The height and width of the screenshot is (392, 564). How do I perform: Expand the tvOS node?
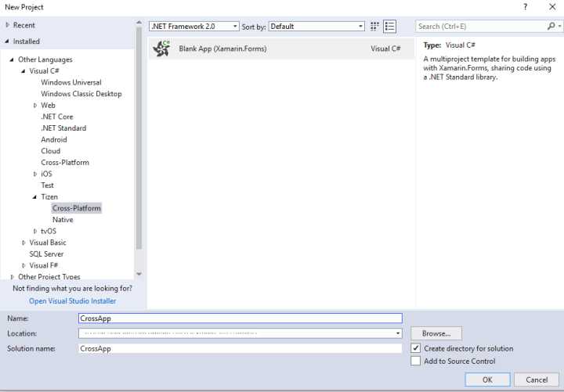pyautogui.click(x=35, y=231)
